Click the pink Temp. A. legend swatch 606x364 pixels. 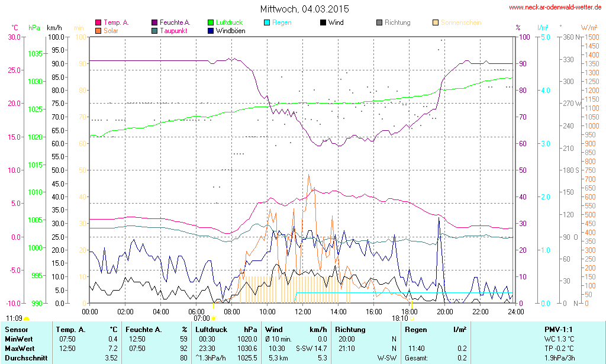pyautogui.click(x=98, y=23)
